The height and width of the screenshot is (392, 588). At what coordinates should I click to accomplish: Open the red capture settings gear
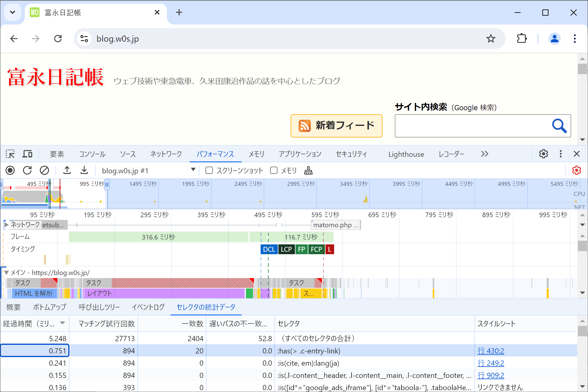click(576, 170)
